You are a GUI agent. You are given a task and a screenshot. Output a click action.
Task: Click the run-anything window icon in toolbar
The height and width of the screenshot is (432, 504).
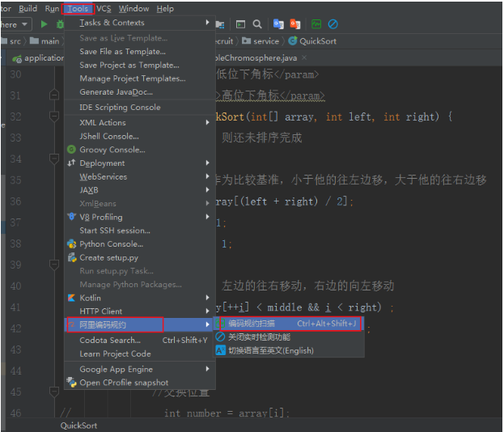pyautogui.click(x=240, y=24)
